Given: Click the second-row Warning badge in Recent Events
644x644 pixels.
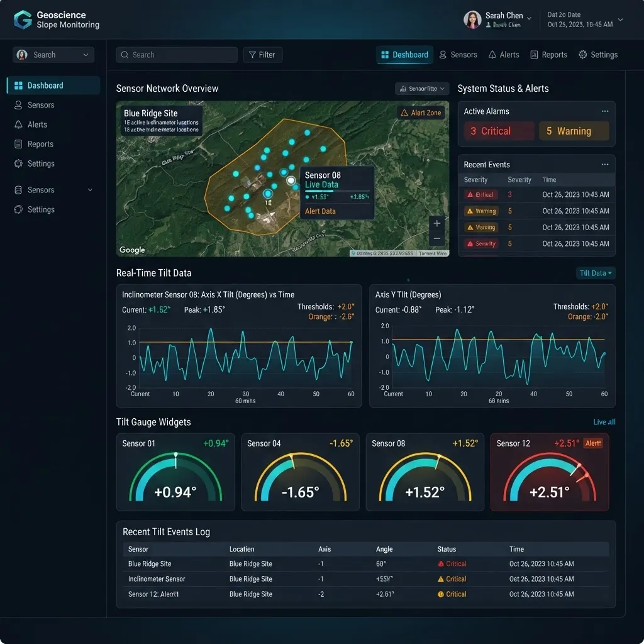Looking at the screenshot, I should pos(481,211).
